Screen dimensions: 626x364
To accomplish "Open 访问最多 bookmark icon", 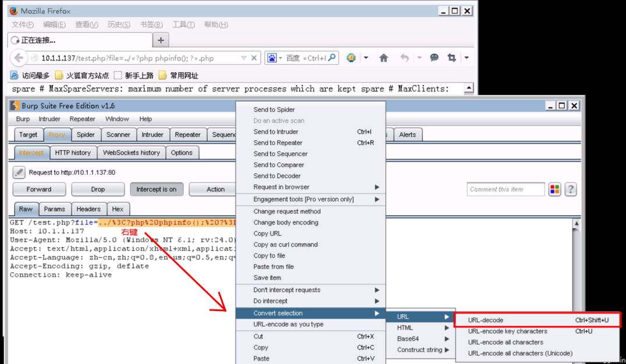I will (x=15, y=75).
